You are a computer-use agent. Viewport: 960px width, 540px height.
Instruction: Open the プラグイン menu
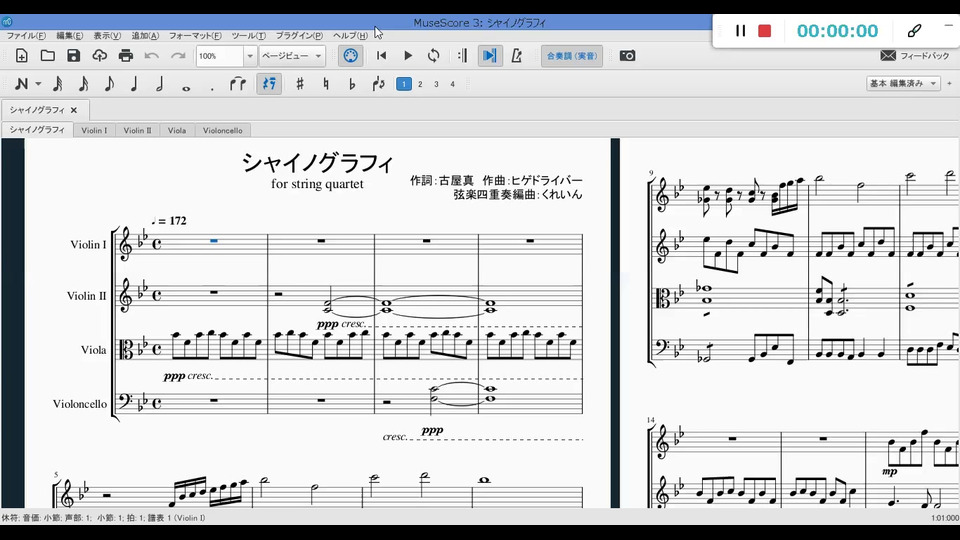pyautogui.click(x=299, y=36)
